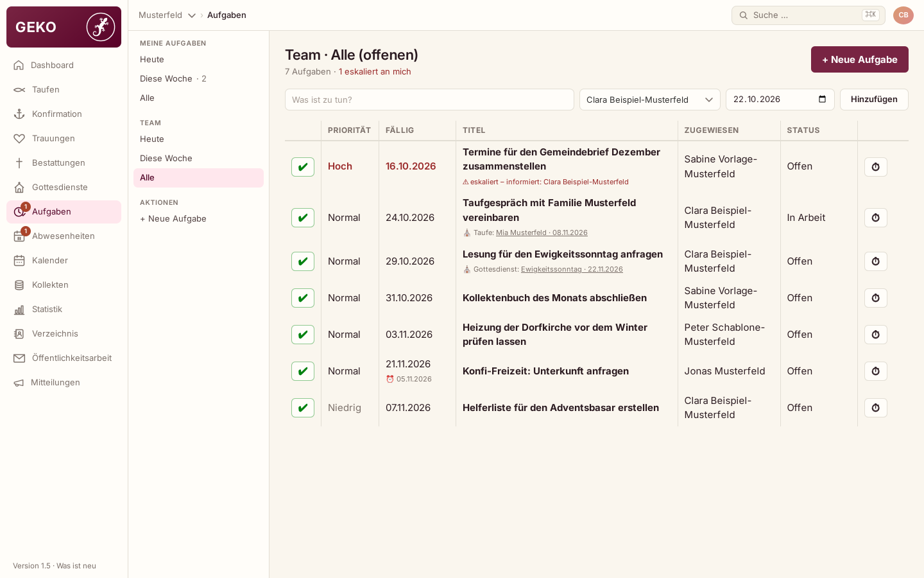
Task: Click the Mitteilungen megaphone icon
Action: pos(19,382)
